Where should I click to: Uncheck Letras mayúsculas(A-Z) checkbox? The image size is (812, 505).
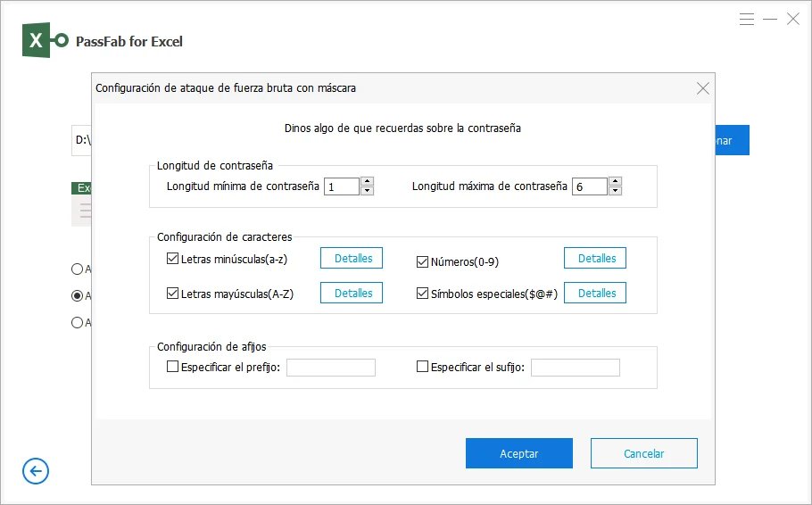click(x=172, y=294)
